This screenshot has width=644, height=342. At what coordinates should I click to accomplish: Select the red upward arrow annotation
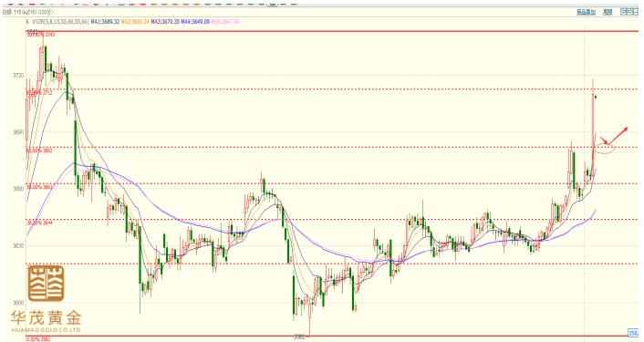618,136
